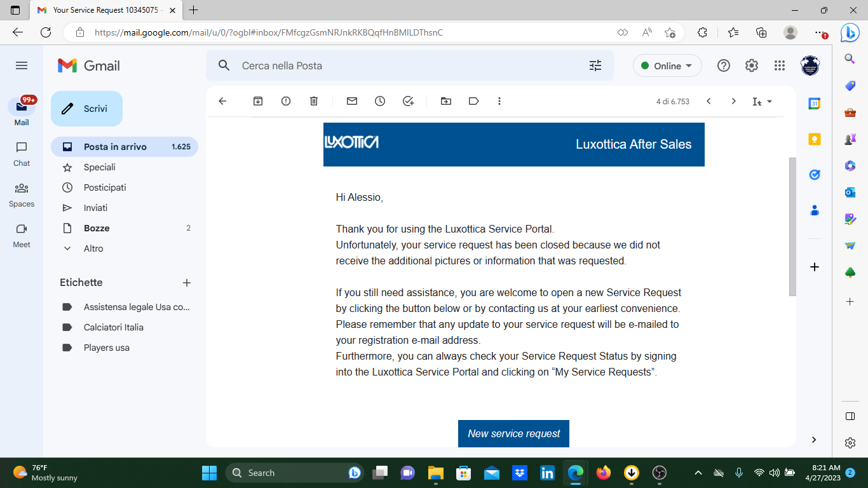This screenshot has height=488, width=868.
Task: Delete the email with the trash icon
Action: coord(314,101)
